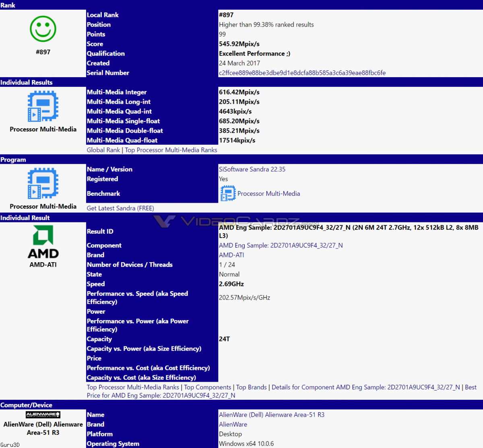The width and height of the screenshot is (483, 448).
Task: Click Higher than 99.38% ranked results text
Action: (x=266, y=25)
